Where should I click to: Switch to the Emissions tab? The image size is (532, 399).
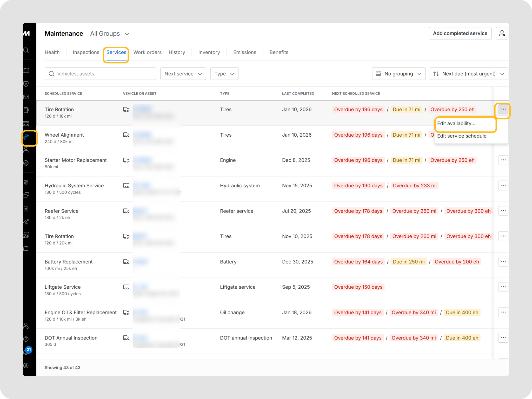[245, 52]
